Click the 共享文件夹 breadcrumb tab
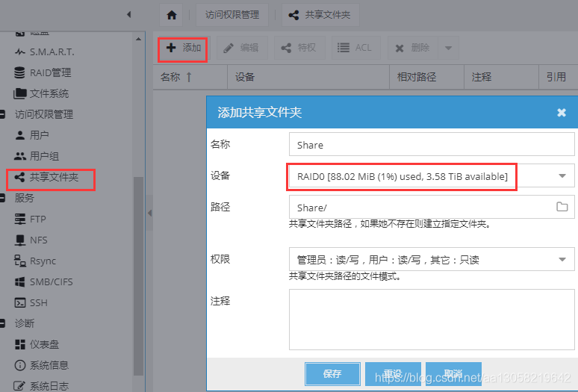 320,15
